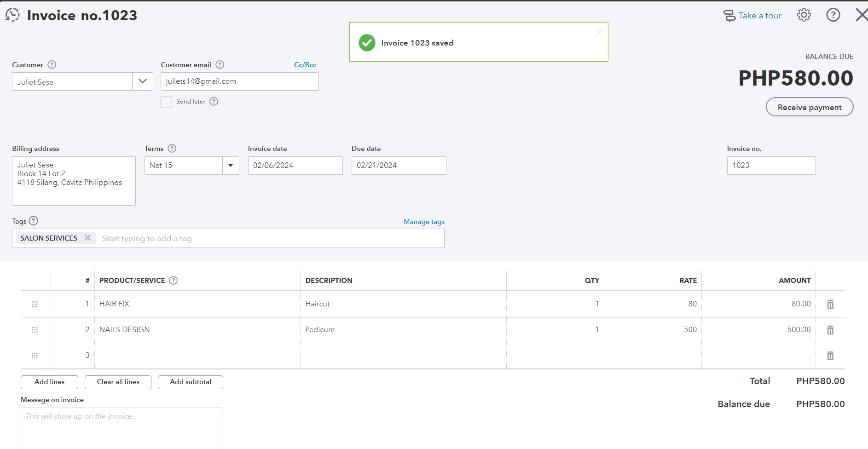Select the 80.00 amount cell
Screen dimensions: 868x449
[758, 304]
